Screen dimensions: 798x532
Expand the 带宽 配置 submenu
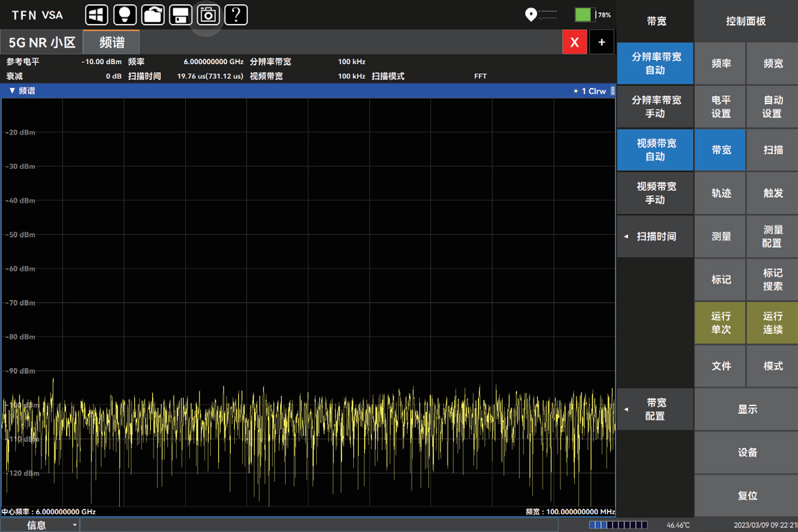coord(655,409)
